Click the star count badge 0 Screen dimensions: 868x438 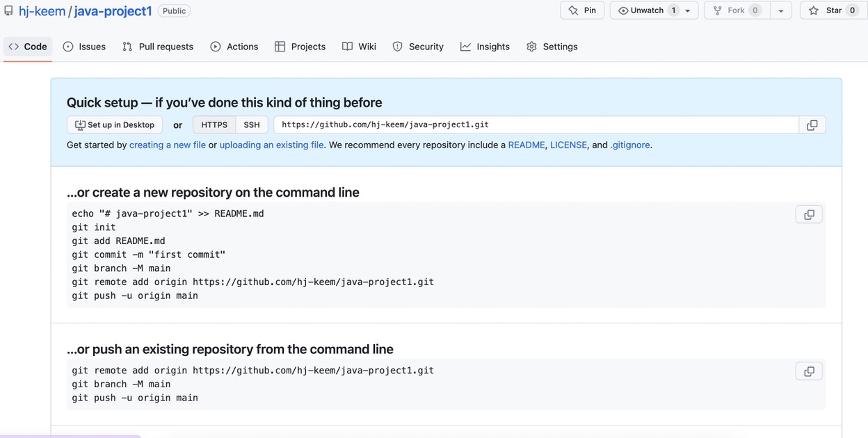pyautogui.click(x=852, y=10)
